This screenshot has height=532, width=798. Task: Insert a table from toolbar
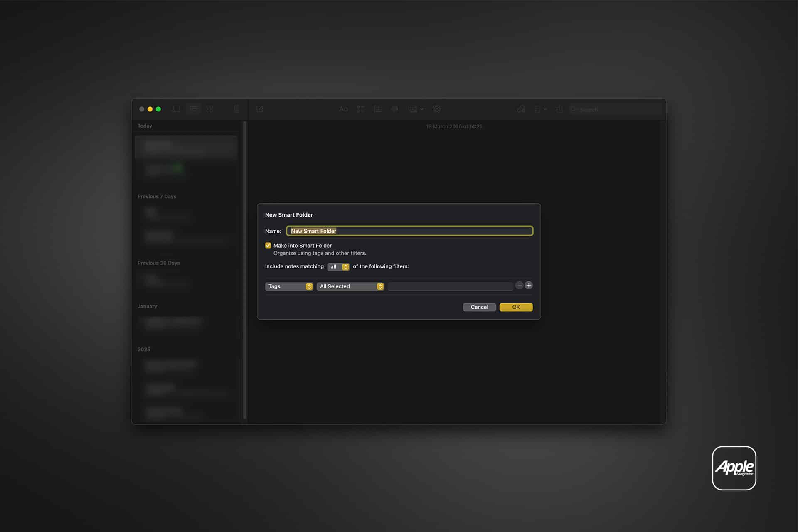378,109
